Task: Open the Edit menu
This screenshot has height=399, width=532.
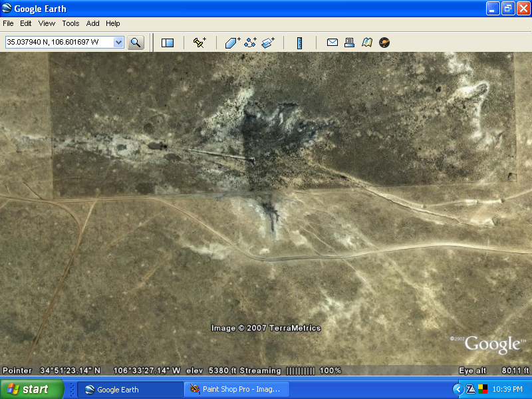Action: click(26, 23)
